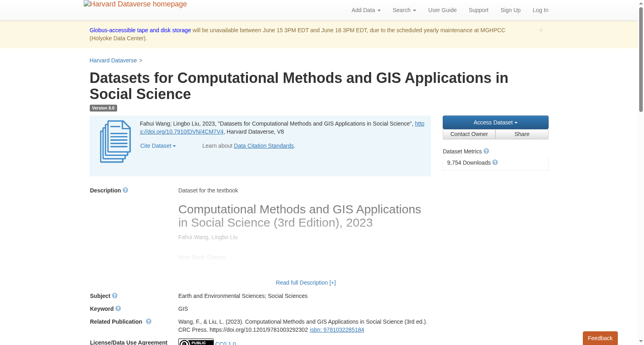Click the dataset document stack icon
The width and height of the screenshot is (644, 345).
pyautogui.click(x=116, y=142)
